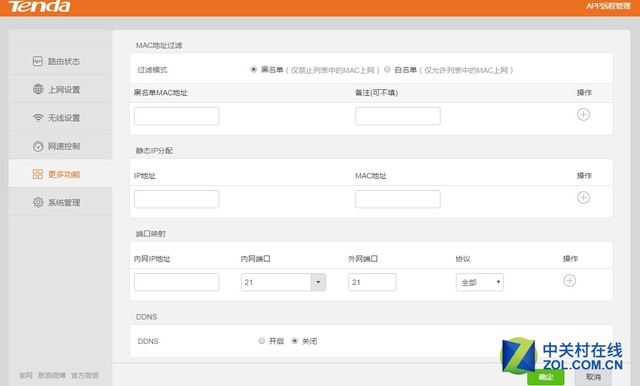Open the 新浪微博 footer link
This screenshot has height=386, width=640.
51,375
